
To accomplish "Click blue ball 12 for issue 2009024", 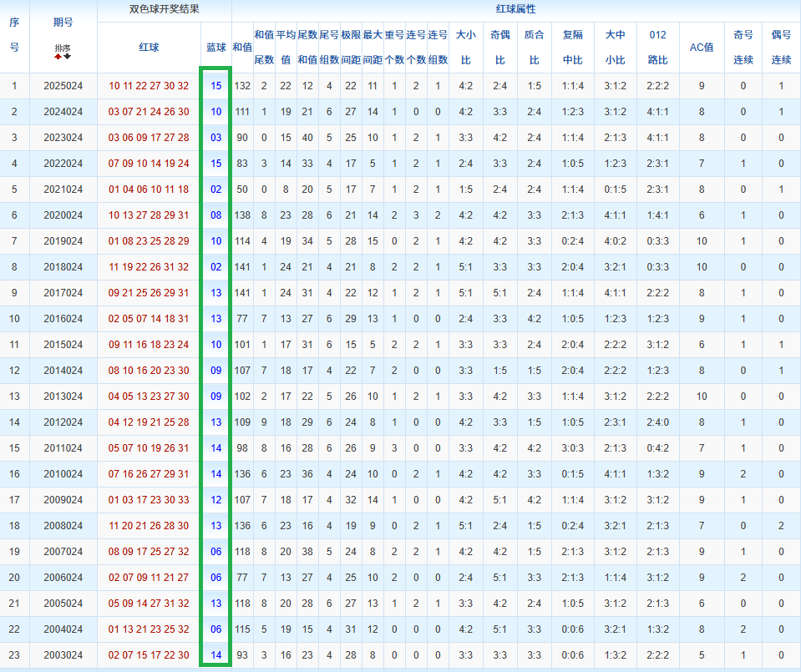I will coord(216,500).
